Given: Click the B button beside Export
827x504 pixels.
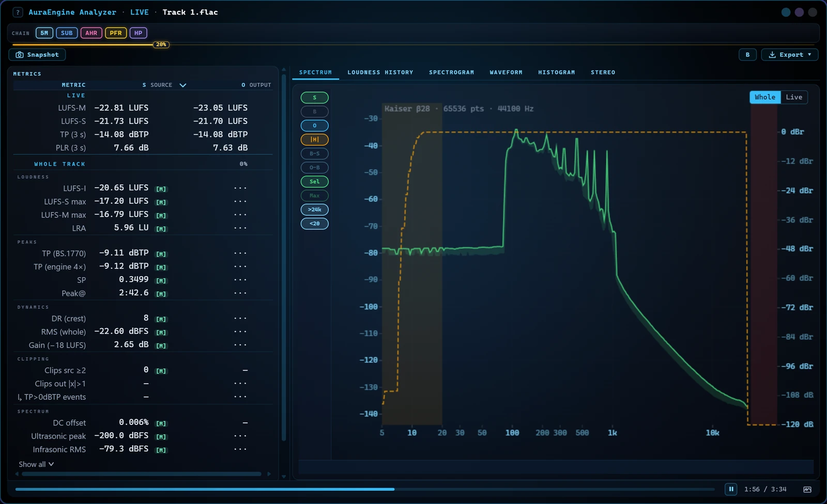Looking at the screenshot, I should coord(747,55).
